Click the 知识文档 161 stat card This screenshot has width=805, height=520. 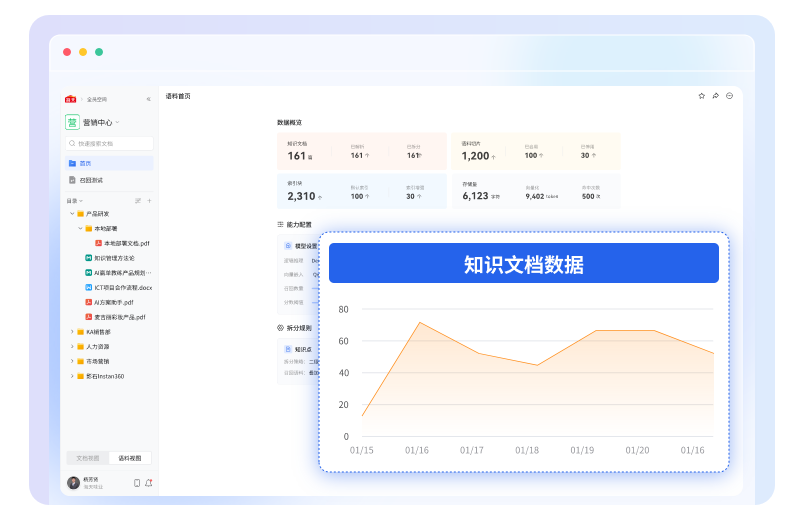(x=362, y=151)
